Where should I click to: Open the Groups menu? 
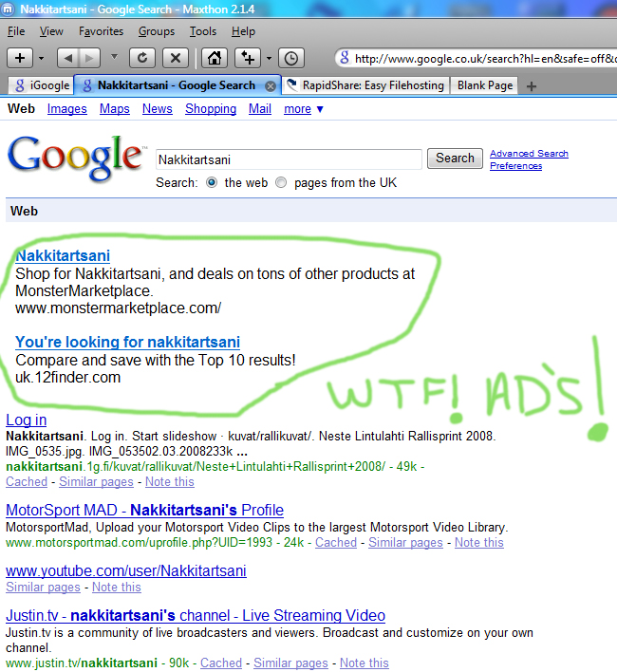tap(157, 31)
